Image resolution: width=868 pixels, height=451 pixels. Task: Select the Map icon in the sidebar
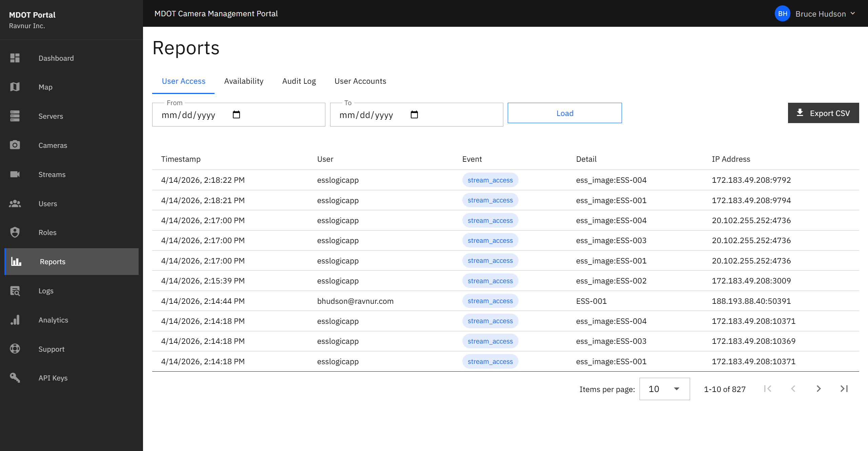pos(15,87)
